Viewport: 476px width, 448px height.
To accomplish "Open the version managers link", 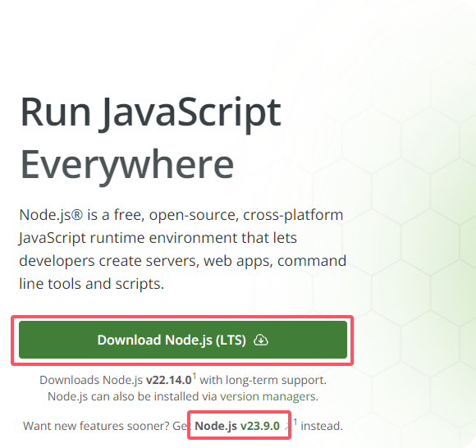I will click(268, 396).
